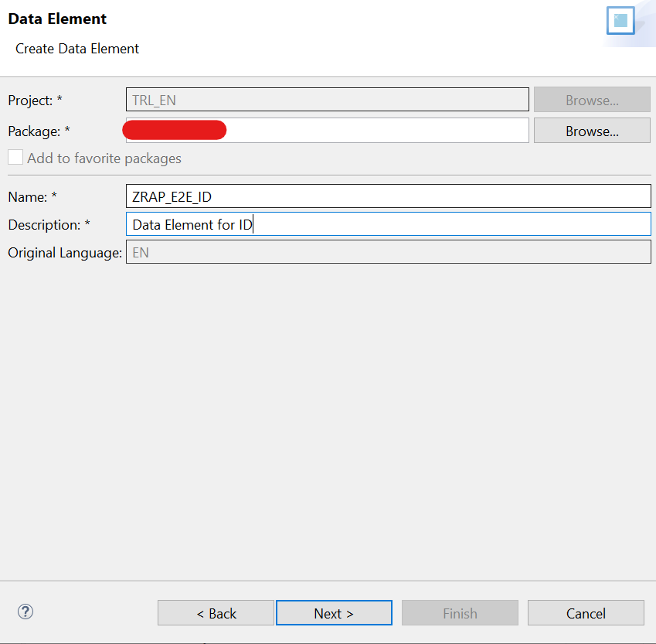The width and height of the screenshot is (656, 644).
Task: Enable Add to favorite packages checkbox
Action: point(15,158)
